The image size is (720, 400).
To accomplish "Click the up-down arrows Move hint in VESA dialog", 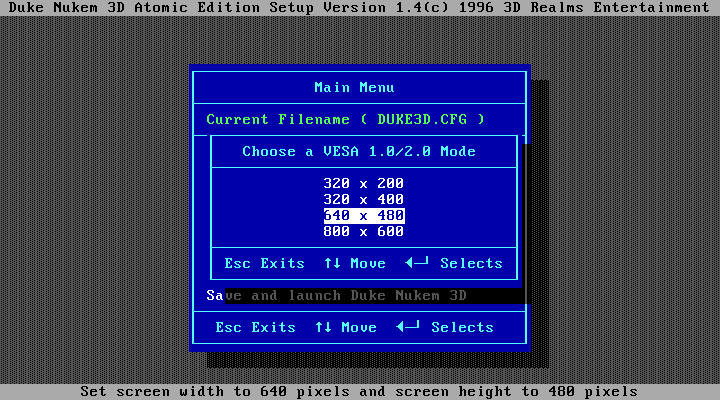I will pos(355,264).
